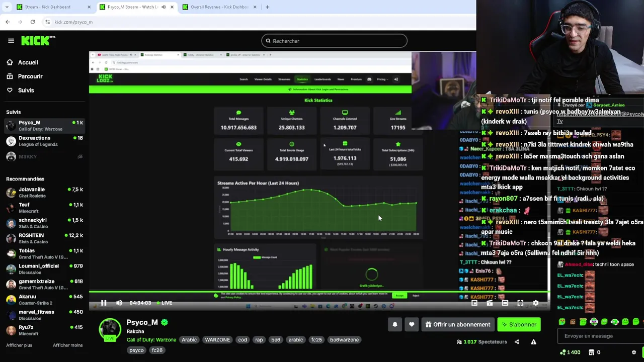Collapse list with Afficher moins
Screen dimensions: 644x362
pos(67,345)
